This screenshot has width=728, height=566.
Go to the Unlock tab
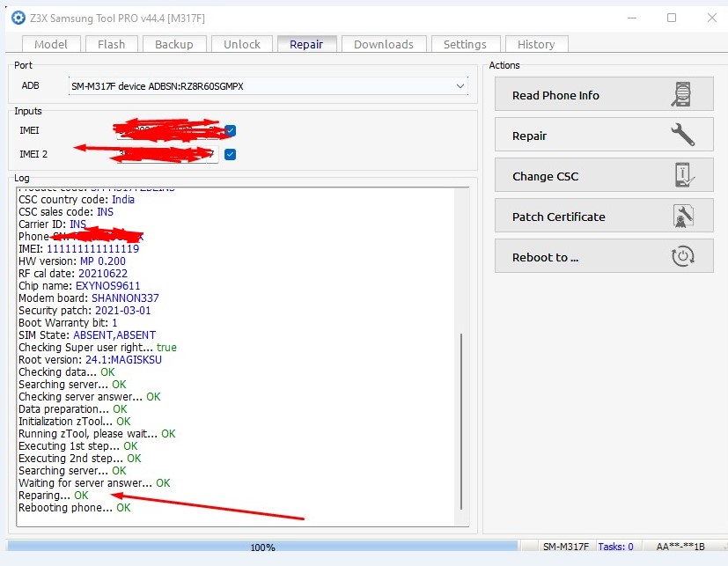point(242,45)
